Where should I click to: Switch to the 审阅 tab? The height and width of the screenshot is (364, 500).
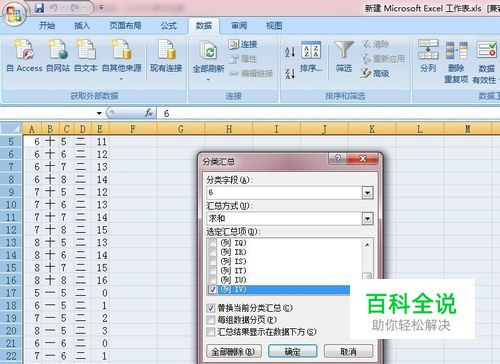coord(239,25)
